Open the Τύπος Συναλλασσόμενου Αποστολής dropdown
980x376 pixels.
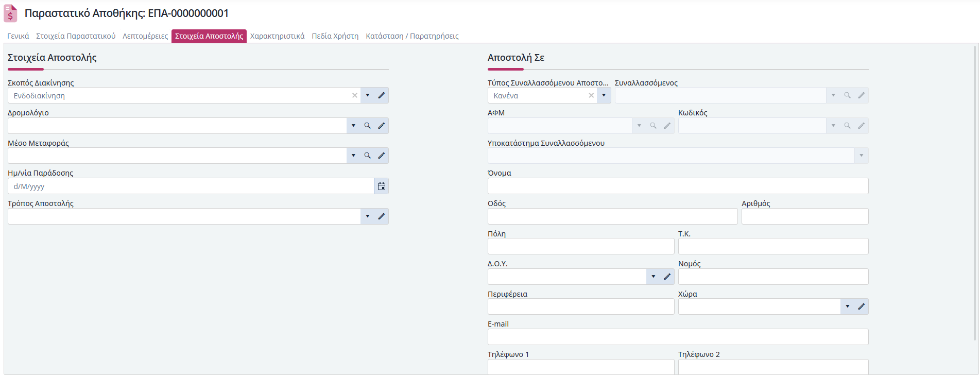tap(604, 95)
